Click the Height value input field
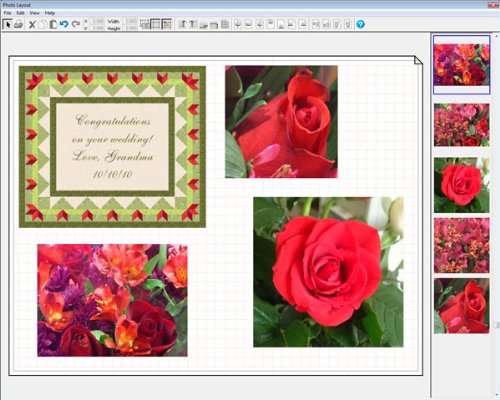The image size is (500, 400). click(x=131, y=28)
